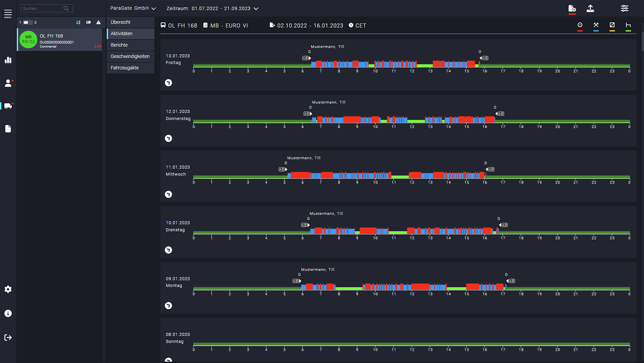Sort vehicle list with the sort icon
The height and width of the screenshot is (363, 644).
[x=78, y=22]
